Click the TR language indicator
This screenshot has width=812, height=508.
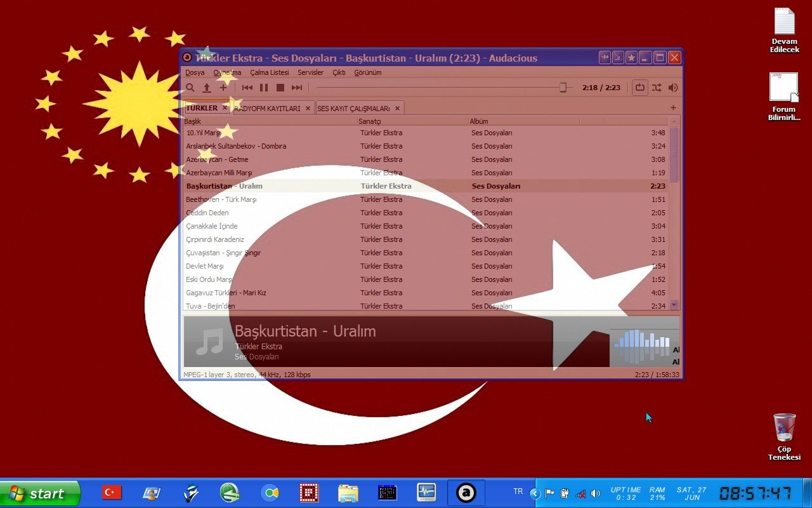(518, 491)
